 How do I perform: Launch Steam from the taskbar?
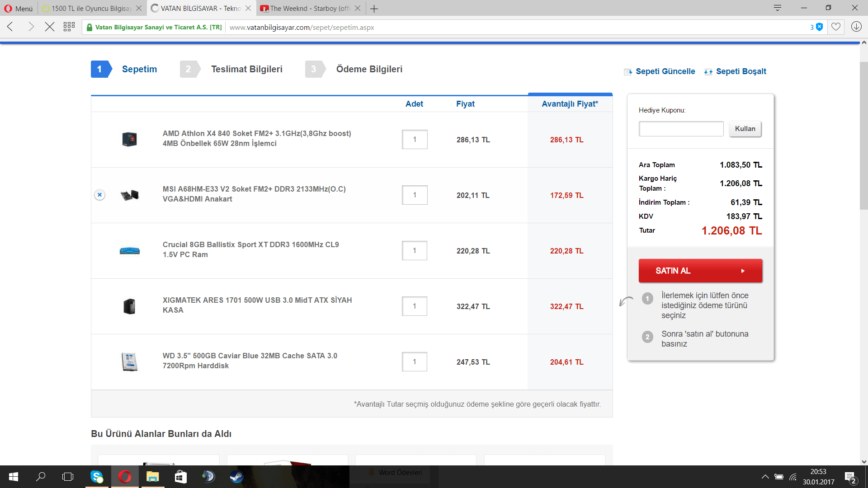pos(236,476)
